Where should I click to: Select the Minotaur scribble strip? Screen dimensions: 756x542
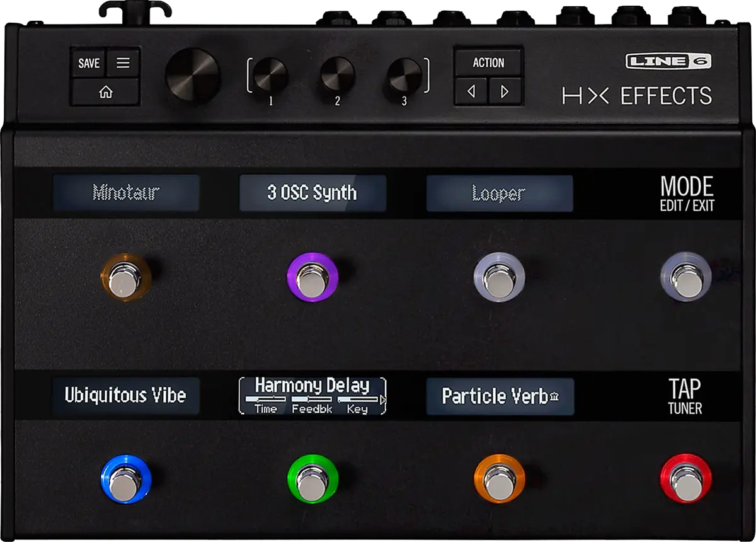coord(126,193)
